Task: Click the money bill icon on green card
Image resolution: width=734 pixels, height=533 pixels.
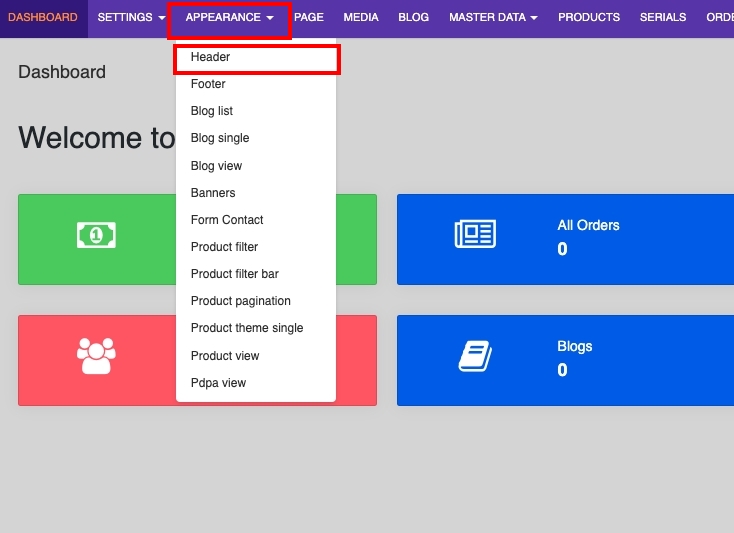Action: tap(96, 235)
